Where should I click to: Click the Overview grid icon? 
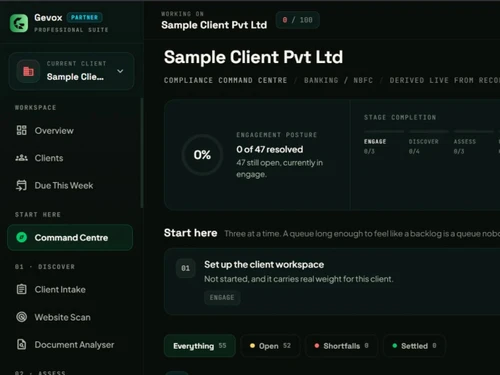[21, 130]
